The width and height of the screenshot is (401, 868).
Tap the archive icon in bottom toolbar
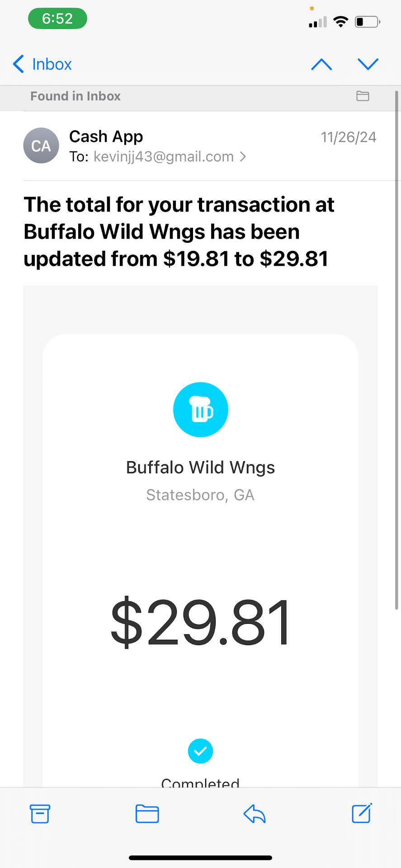pyautogui.click(x=40, y=814)
